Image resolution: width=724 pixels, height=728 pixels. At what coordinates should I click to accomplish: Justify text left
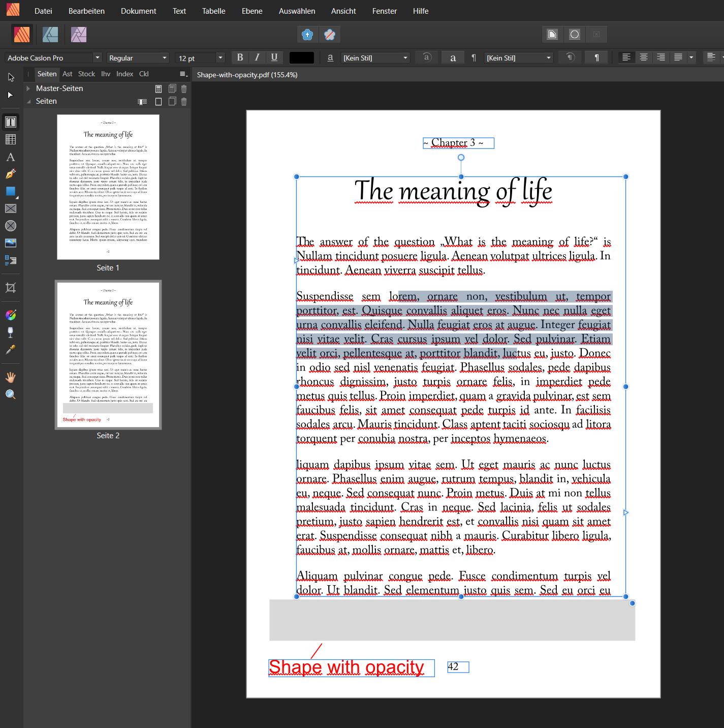point(678,57)
